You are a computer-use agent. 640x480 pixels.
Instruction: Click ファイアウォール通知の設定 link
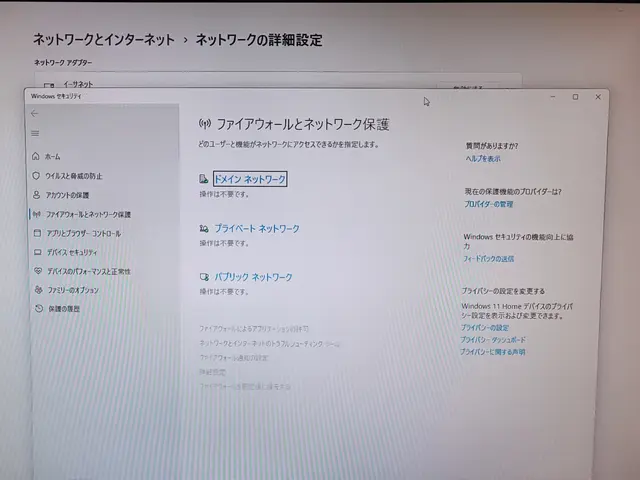(x=233, y=358)
